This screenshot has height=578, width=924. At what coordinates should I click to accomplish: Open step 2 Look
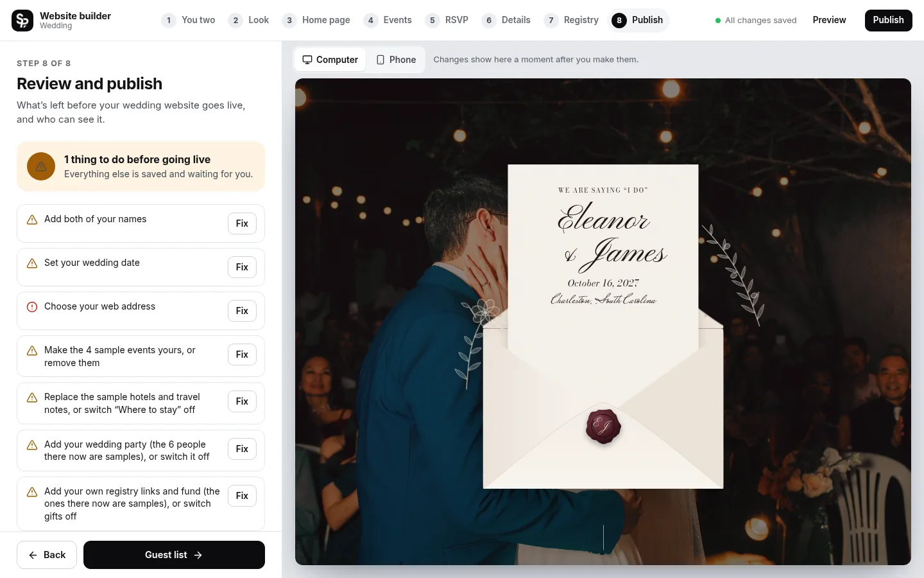pos(249,20)
